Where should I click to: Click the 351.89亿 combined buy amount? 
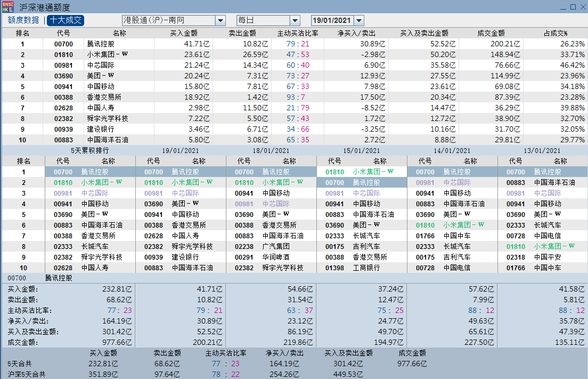[x=103, y=375]
